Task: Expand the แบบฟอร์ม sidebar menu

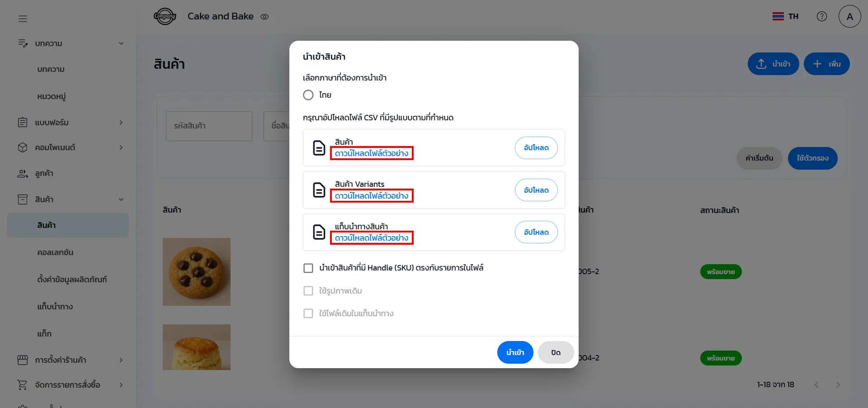Action: point(121,123)
